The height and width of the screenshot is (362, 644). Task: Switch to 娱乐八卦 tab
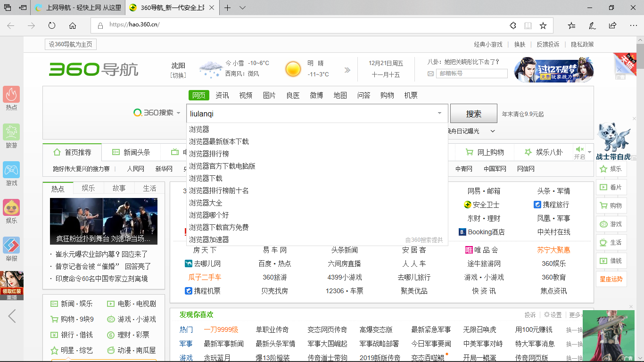click(x=544, y=152)
